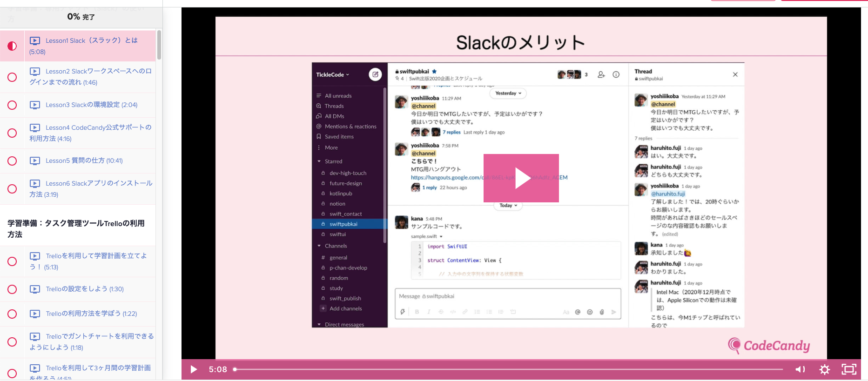Click the video icon beside Lesson6
This screenshot has height=381, width=868.
click(35, 183)
